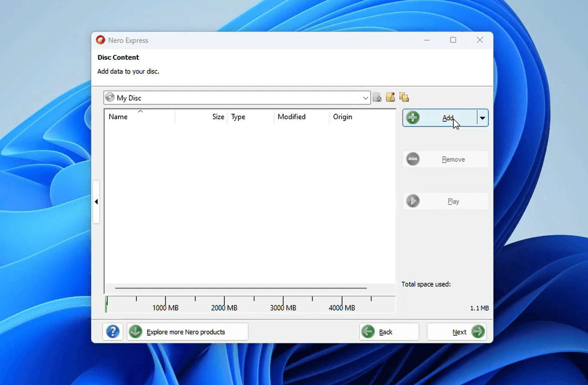This screenshot has height=385, width=588.
Task: Open help with the blue question mark icon
Action: pyautogui.click(x=113, y=332)
